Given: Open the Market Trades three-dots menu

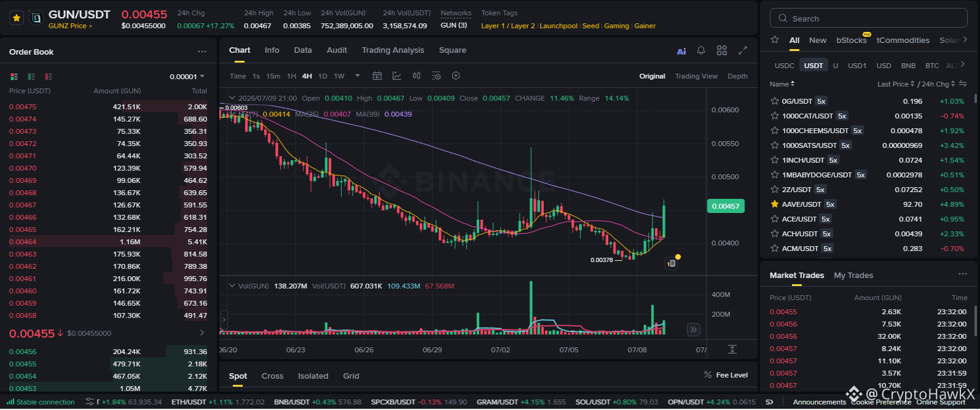Looking at the screenshot, I should (963, 274).
